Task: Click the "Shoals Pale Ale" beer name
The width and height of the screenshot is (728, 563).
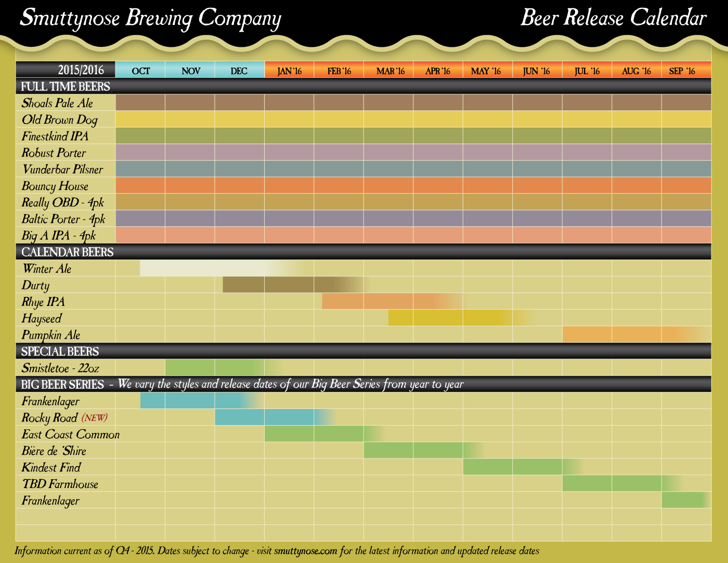Action: 57,103
